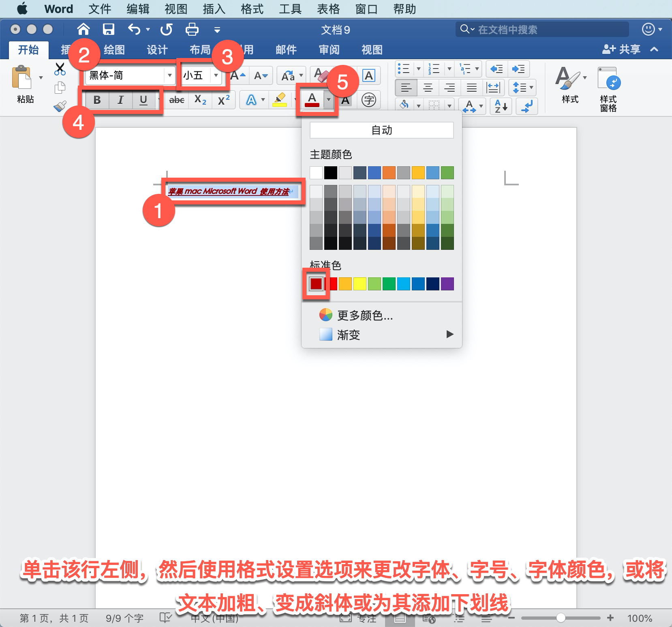
Task: Click the 共享 share button
Action: pyautogui.click(x=621, y=49)
